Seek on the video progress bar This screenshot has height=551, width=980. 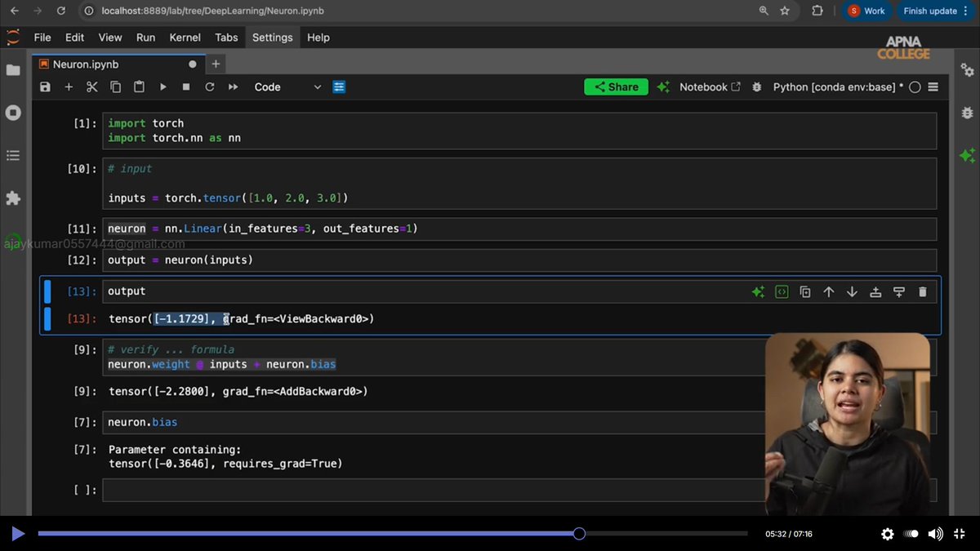click(x=392, y=534)
